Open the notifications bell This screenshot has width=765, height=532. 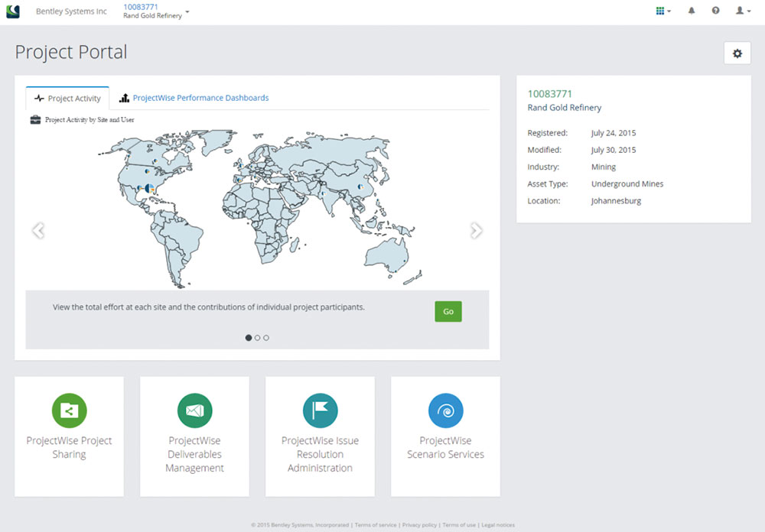[x=692, y=11]
